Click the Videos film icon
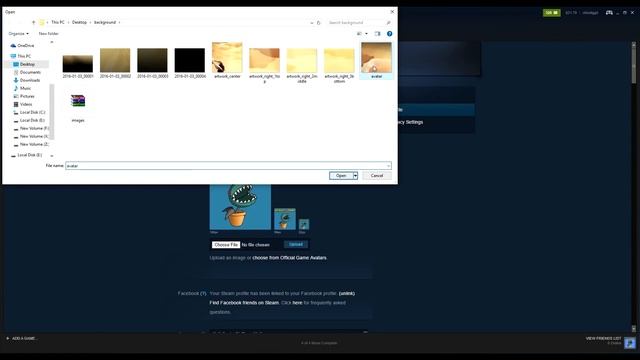Viewport: 640px width, 360px height. click(16, 104)
